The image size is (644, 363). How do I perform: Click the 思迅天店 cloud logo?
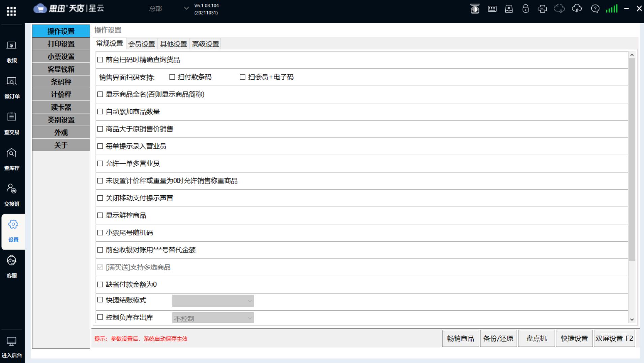click(40, 8)
